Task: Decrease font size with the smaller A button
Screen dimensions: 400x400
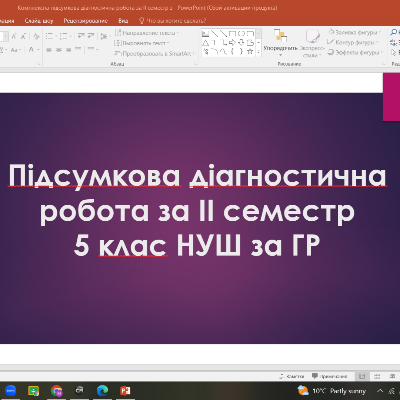Action: [23, 36]
